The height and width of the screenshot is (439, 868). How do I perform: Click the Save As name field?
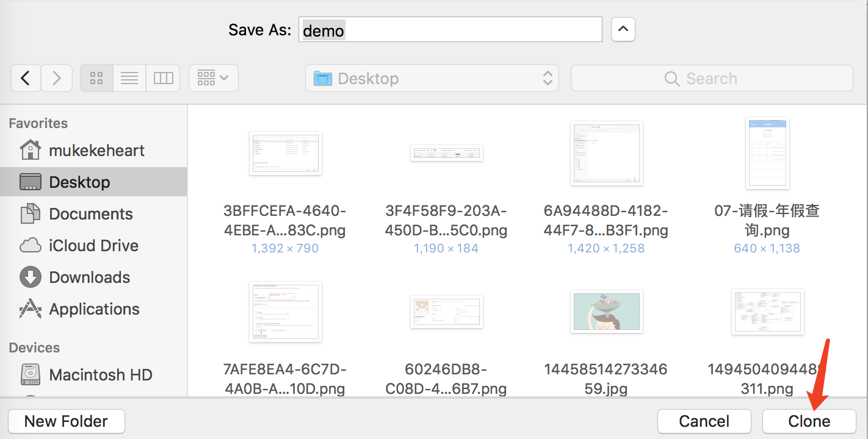(x=450, y=29)
